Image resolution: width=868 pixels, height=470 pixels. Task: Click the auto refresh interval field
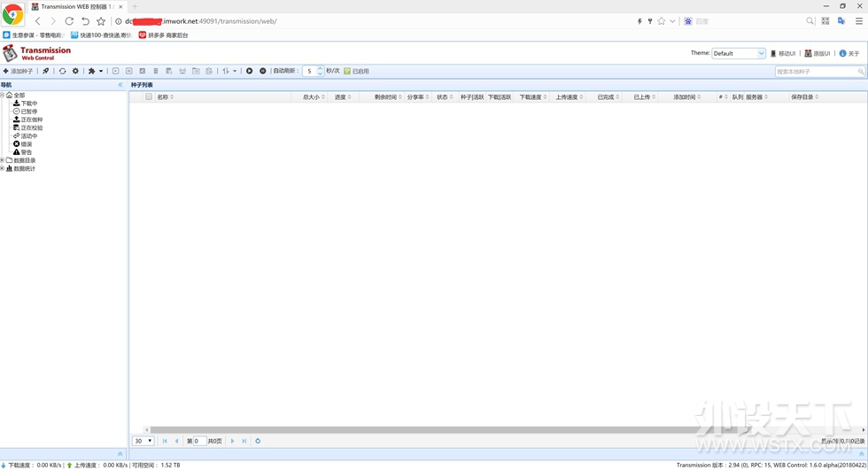tap(309, 72)
